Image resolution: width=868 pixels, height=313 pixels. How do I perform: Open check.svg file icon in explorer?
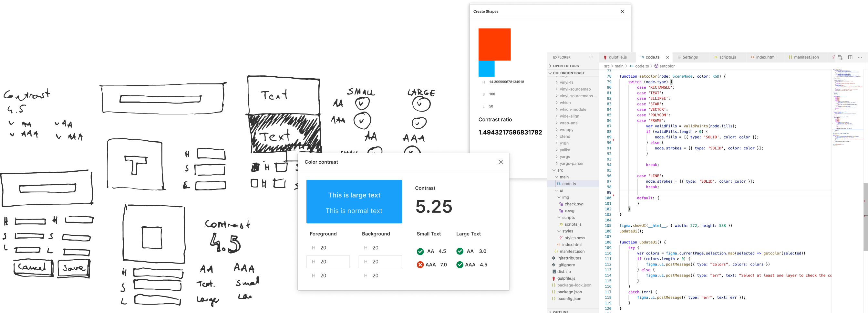[561, 204]
